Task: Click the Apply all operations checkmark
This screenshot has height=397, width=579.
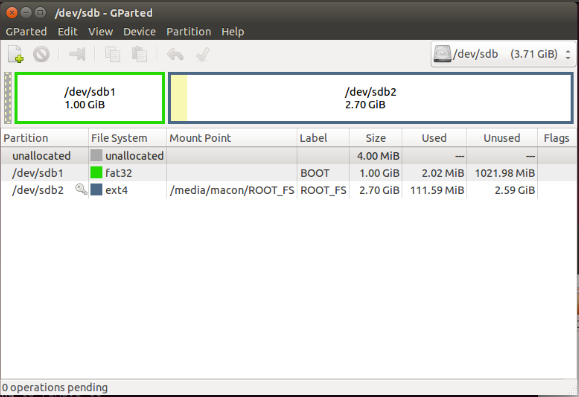Action: tap(203, 54)
